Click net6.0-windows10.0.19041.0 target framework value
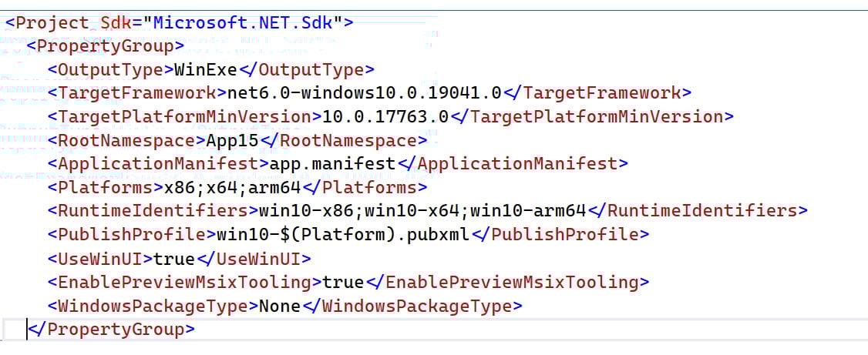The width and height of the screenshot is (868, 355). pos(365,93)
